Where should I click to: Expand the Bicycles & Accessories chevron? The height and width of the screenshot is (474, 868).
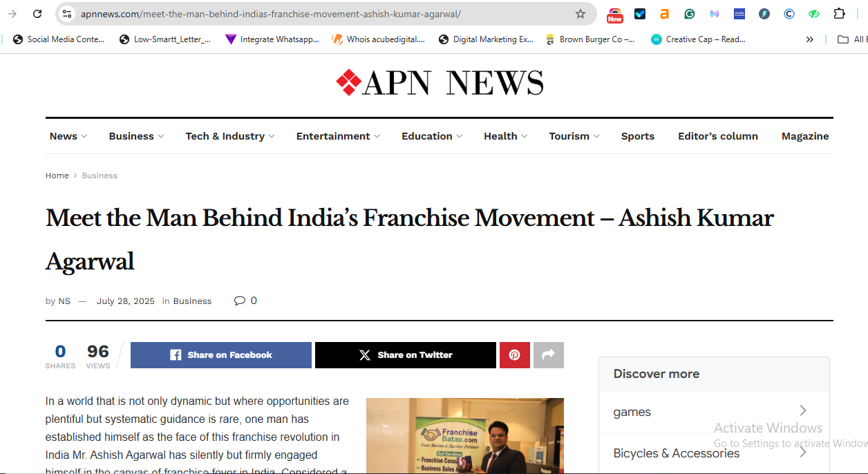(x=803, y=452)
